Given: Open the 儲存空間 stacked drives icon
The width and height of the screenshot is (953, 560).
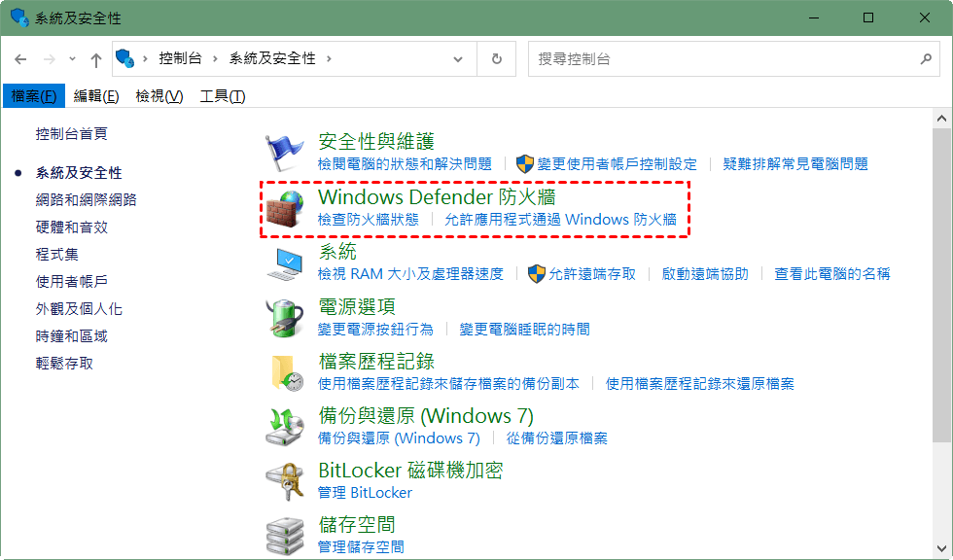Looking at the screenshot, I should click(284, 535).
